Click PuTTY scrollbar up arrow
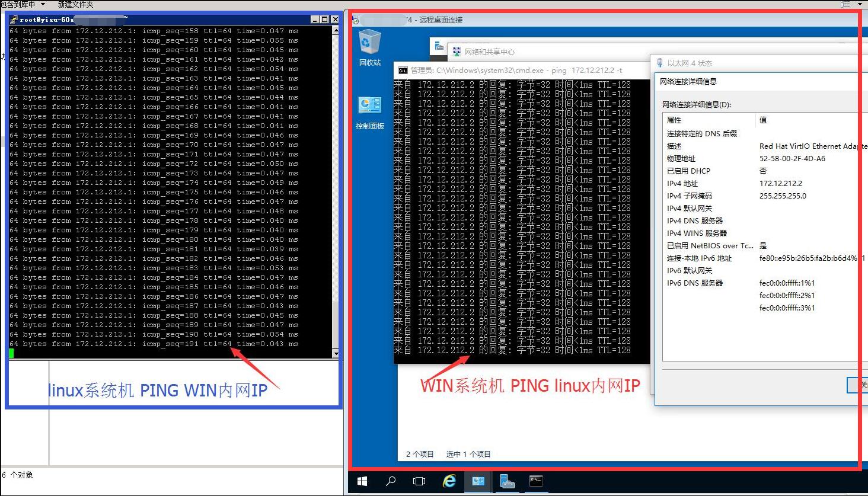Screen dimensions: 868x496 click(x=336, y=30)
